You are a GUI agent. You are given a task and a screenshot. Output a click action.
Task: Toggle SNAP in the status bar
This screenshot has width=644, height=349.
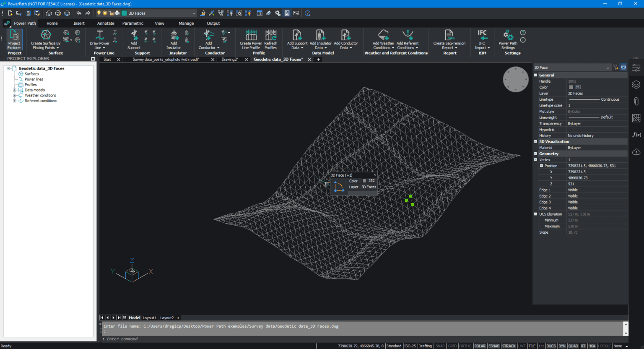coord(440,346)
